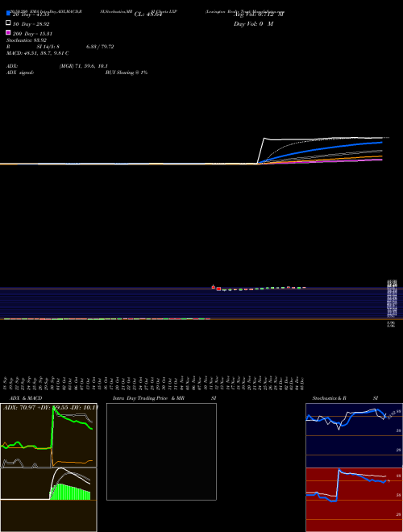Click the 'Intra Day Trading Price & MR' title
Image resolution: width=403 pixels, height=532 pixels.
pos(148,398)
